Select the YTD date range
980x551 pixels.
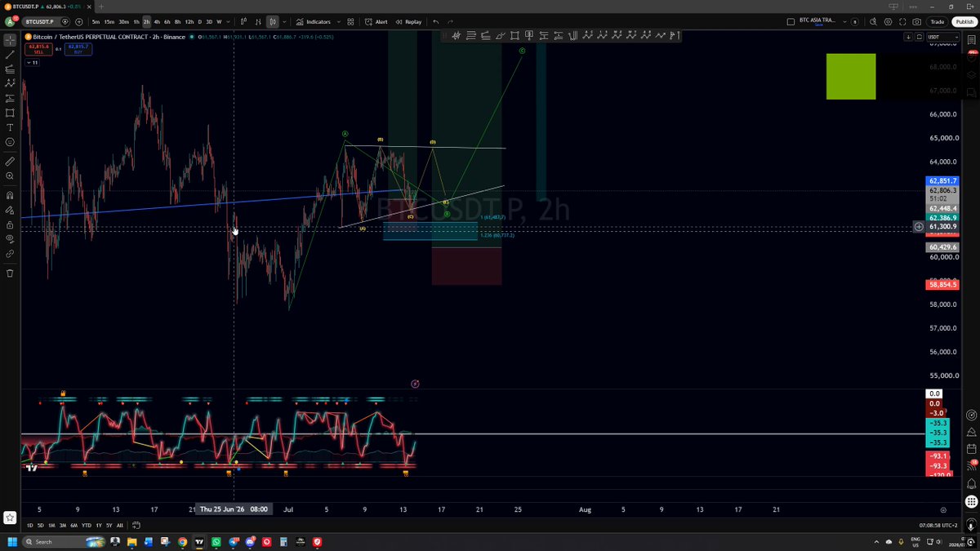click(x=86, y=525)
